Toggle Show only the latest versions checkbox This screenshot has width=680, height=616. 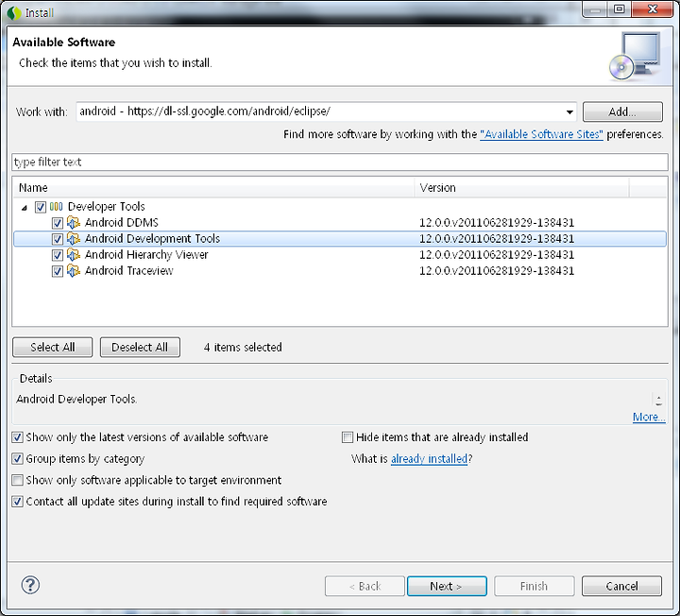pyautogui.click(x=17, y=437)
